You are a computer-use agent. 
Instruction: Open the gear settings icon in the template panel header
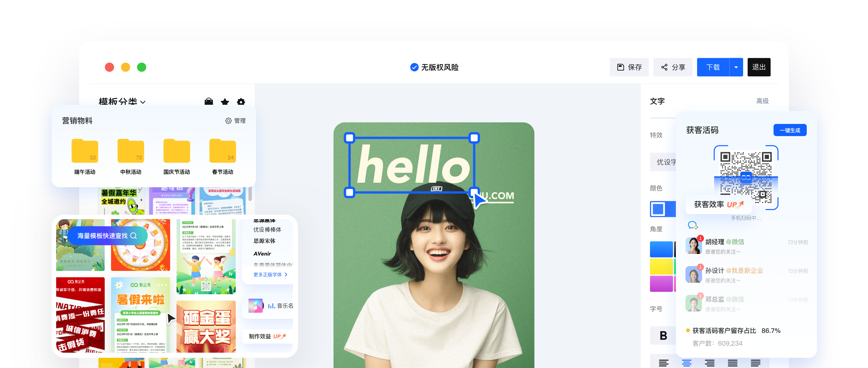point(241,102)
